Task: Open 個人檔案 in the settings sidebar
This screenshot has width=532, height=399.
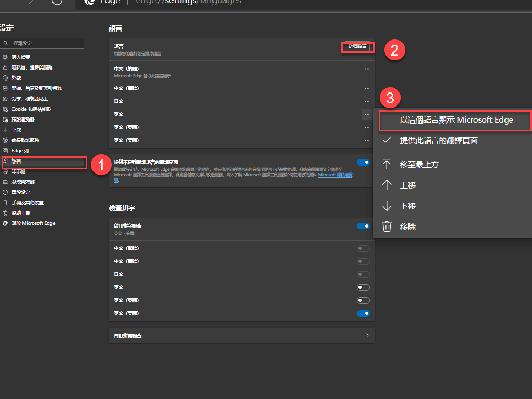Action: point(21,57)
